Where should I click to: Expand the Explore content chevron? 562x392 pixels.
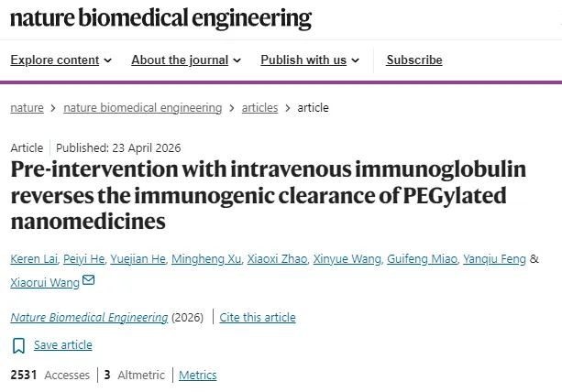click(x=108, y=60)
